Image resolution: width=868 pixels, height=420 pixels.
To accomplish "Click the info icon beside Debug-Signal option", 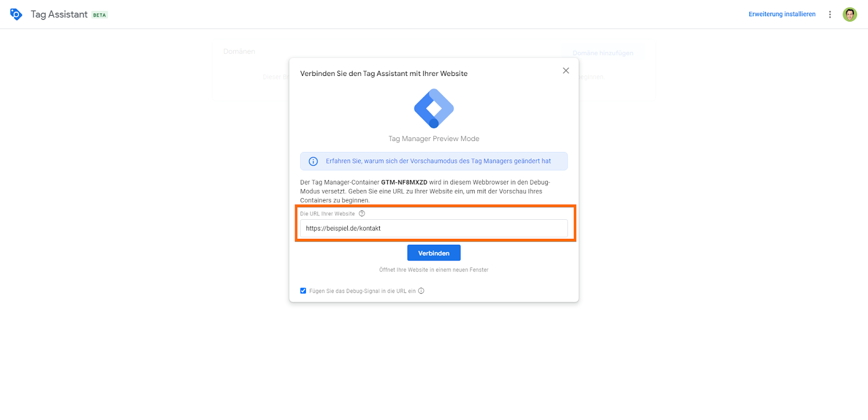I will (421, 291).
